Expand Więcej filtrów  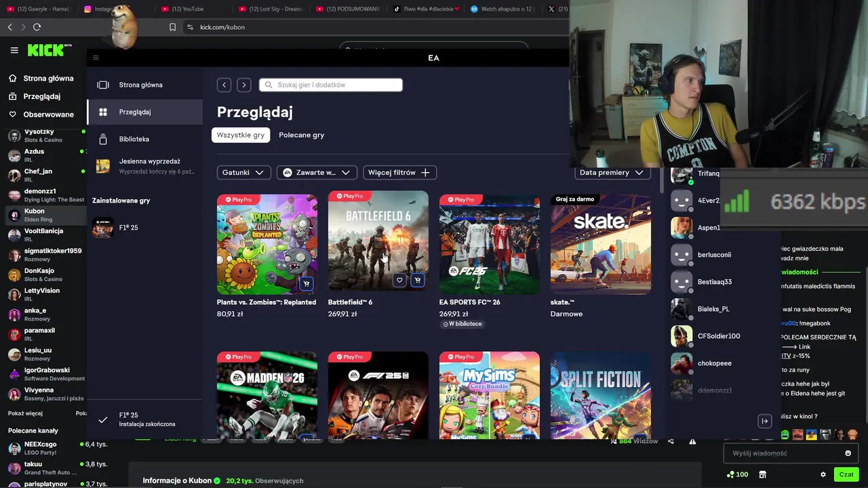(399, 172)
